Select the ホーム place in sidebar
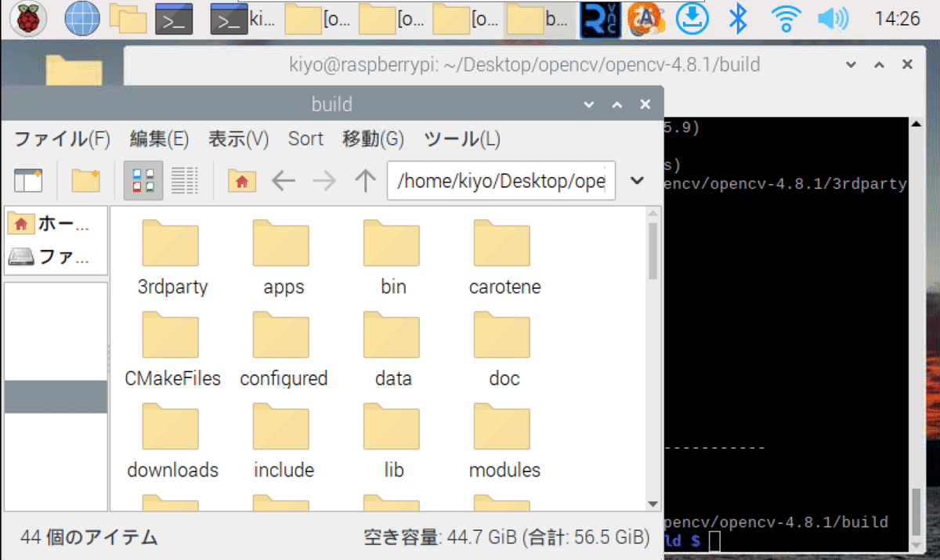The width and height of the screenshot is (940, 560). pyautogui.click(x=56, y=224)
